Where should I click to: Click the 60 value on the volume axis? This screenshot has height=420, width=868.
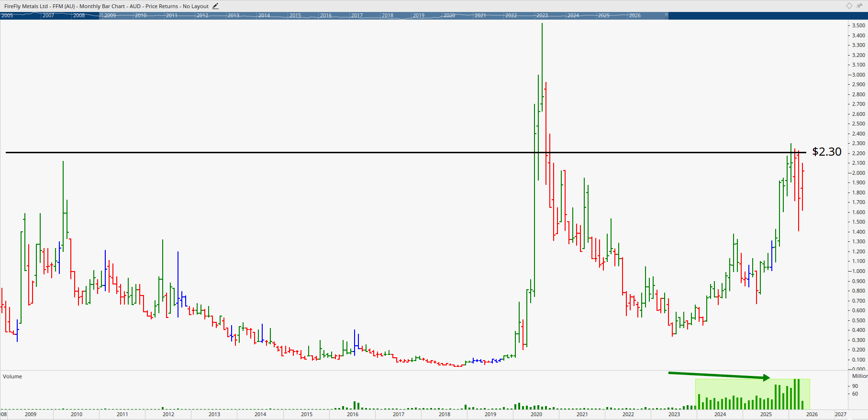pos(855,394)
